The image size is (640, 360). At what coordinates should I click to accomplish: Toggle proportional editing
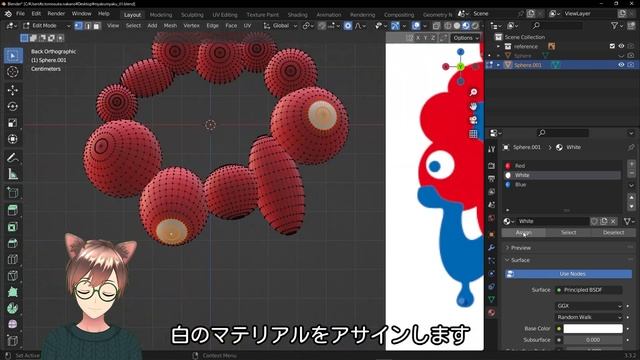(348, 26)
